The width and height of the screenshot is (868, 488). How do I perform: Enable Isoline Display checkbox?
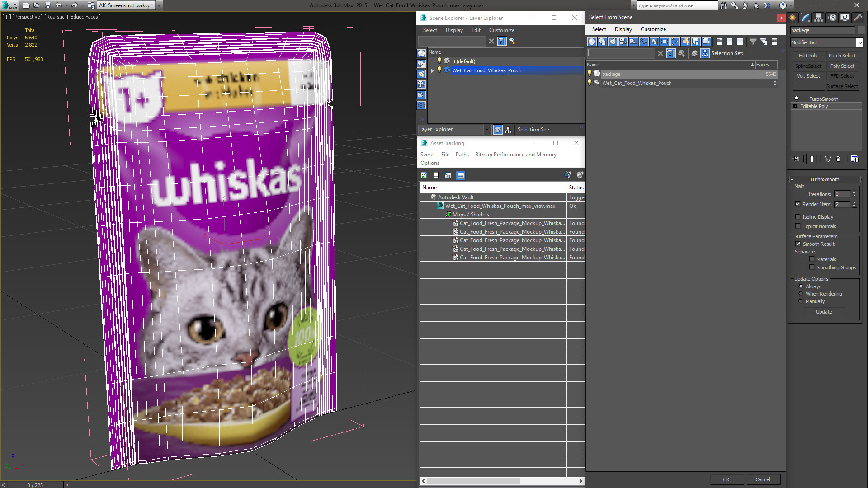[798, 217]
